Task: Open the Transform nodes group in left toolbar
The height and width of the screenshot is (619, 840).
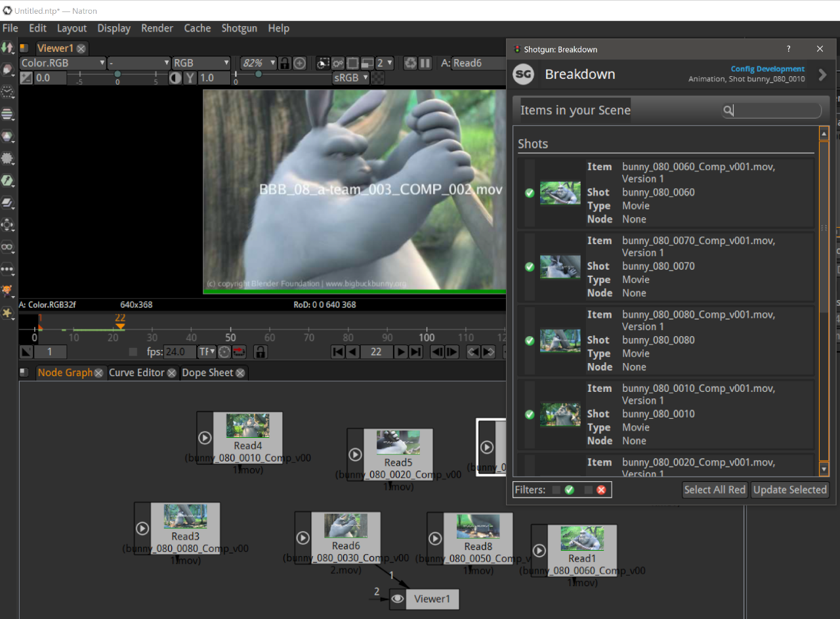Action: pos(7,224)
